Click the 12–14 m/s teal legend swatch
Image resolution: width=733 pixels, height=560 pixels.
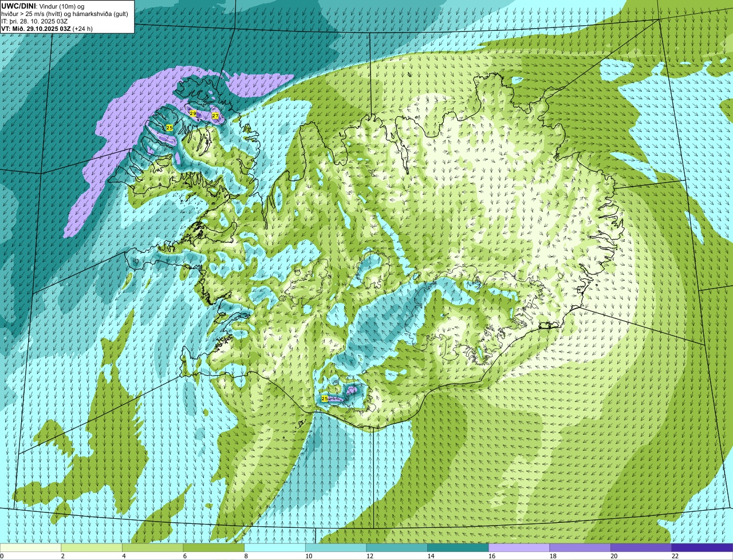pyautogui.click(x=397, y=547)
